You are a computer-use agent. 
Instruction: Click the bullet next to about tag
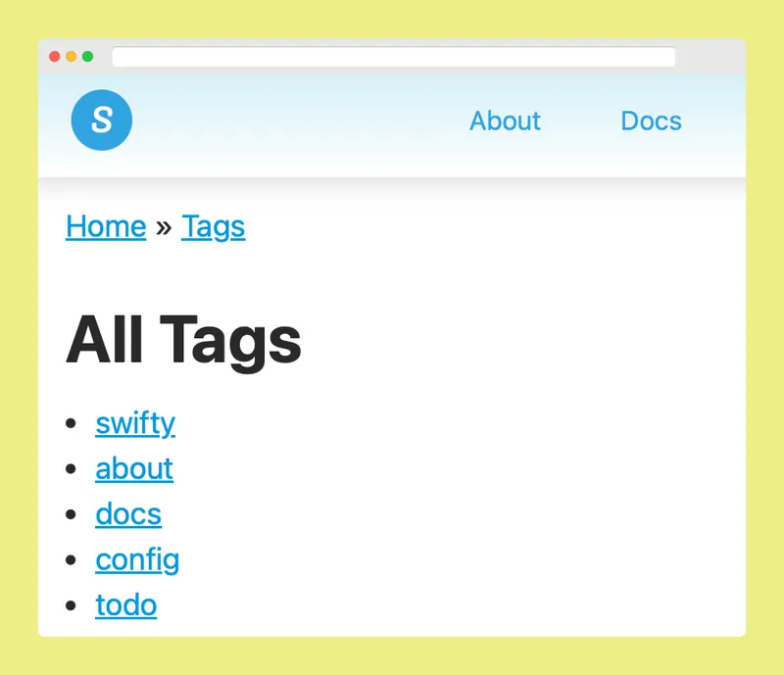click(x=70, y=469)
